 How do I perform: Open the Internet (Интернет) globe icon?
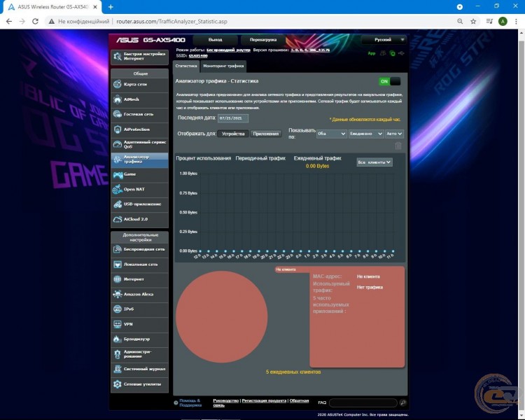(x=117, y=279)
